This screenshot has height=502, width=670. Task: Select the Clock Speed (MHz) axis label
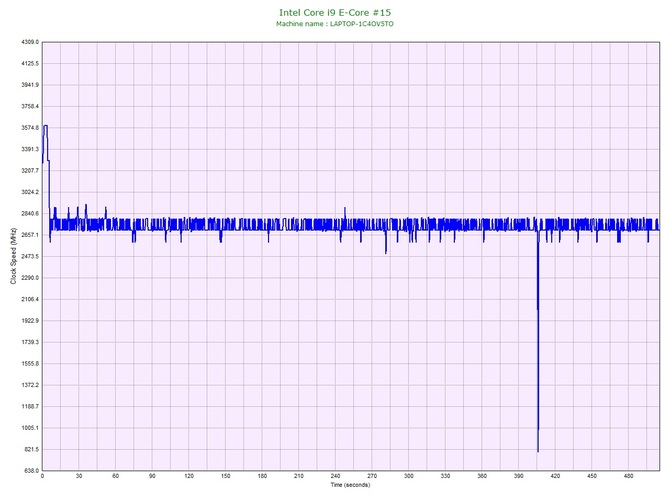[x=13, y=257]
